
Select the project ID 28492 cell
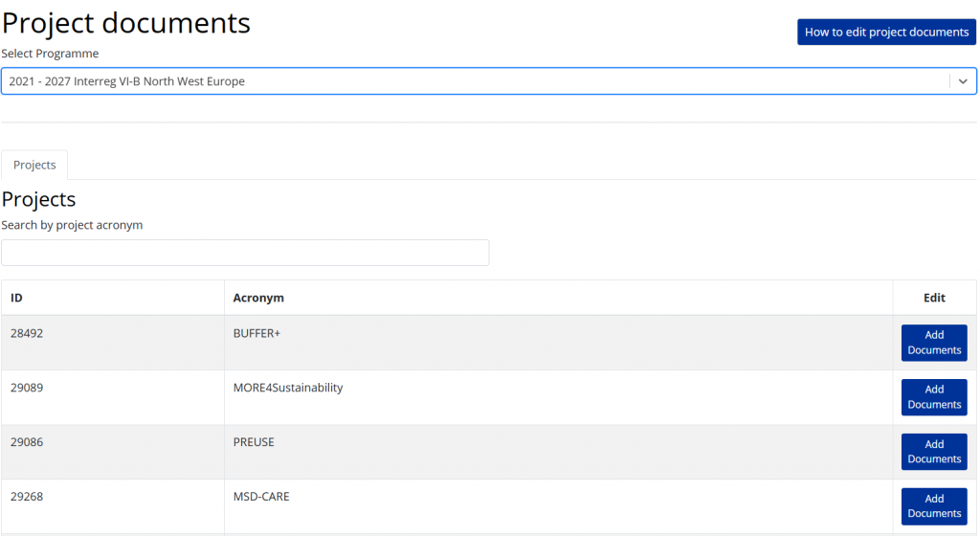point(27,334)
